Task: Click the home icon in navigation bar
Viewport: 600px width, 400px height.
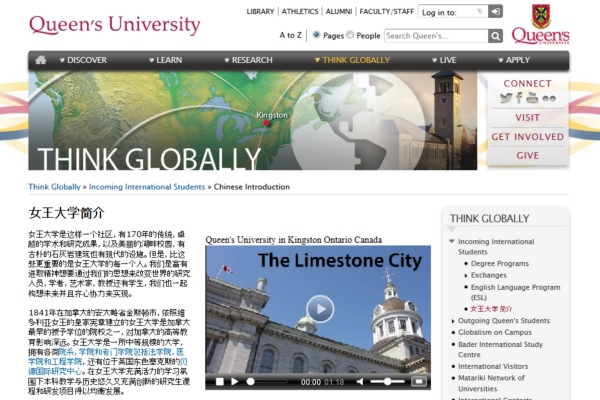Action: (41, 60)
